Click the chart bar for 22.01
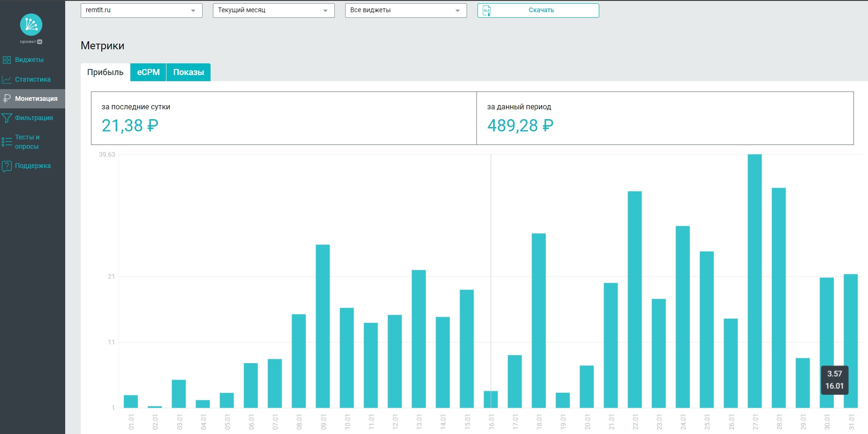This screenshot has height=434, width=868. [x=634, y=300]
